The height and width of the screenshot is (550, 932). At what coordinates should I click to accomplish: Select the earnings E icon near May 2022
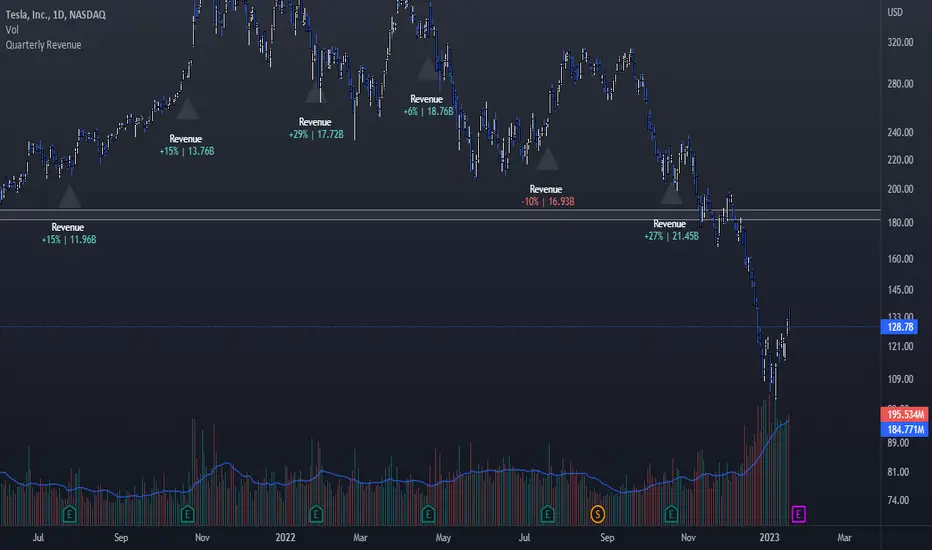428,514
